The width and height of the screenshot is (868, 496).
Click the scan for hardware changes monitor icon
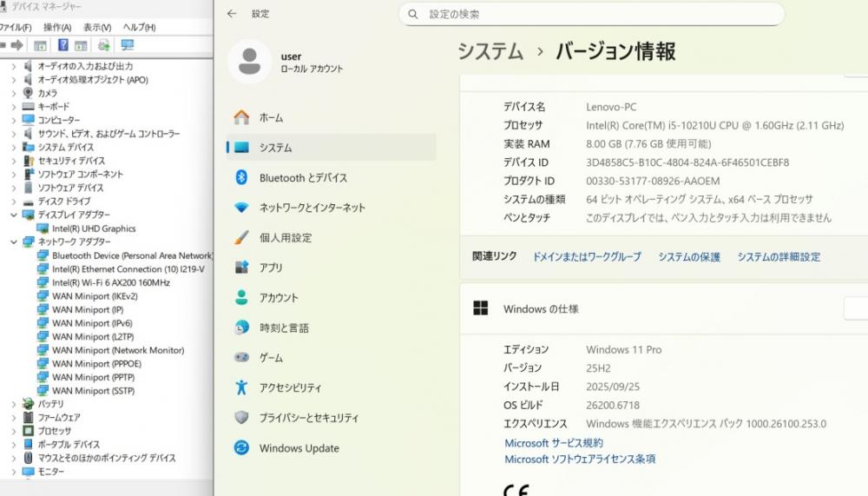pyautogui.click(x=128, y=45)
